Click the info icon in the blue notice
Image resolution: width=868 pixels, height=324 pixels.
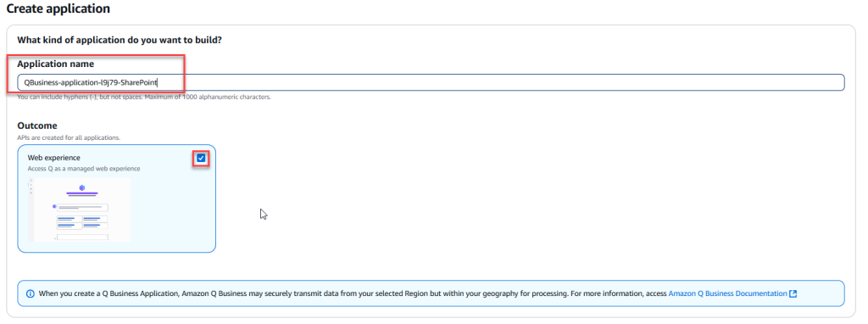[30, 293]
